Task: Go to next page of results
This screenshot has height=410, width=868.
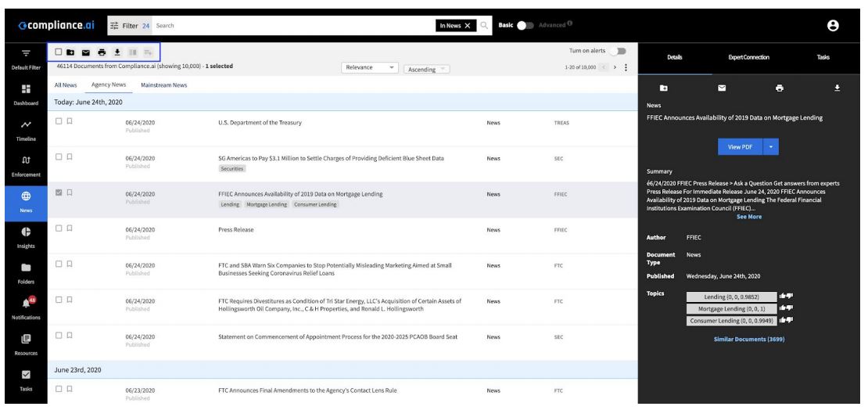Action: click(x=615, y=67)
